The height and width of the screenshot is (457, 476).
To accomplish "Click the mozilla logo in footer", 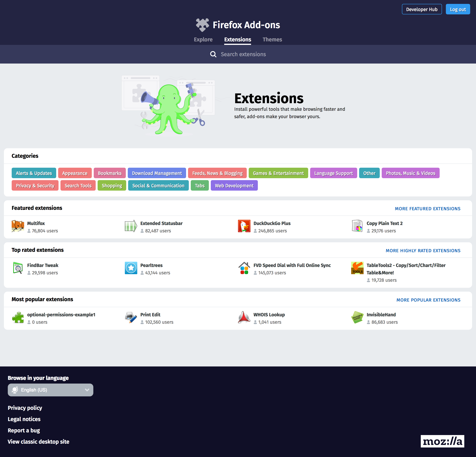I will pos(443,441).
